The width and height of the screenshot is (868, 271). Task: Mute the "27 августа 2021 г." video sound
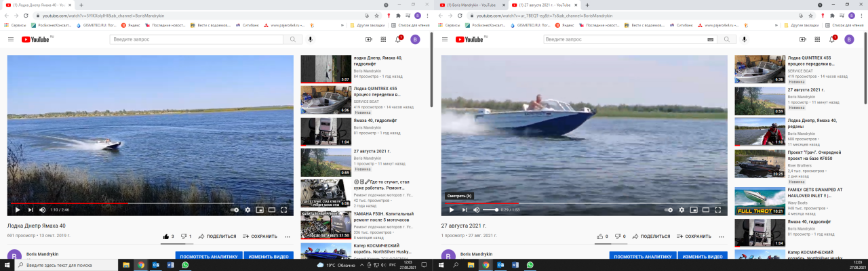point(476,210)
